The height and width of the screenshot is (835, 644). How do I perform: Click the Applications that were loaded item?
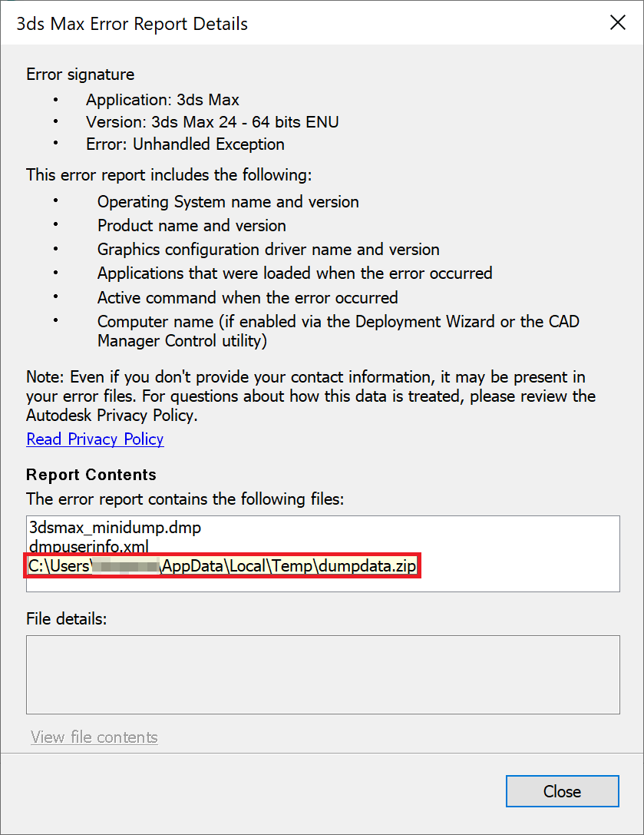click(x=295, y=273)
